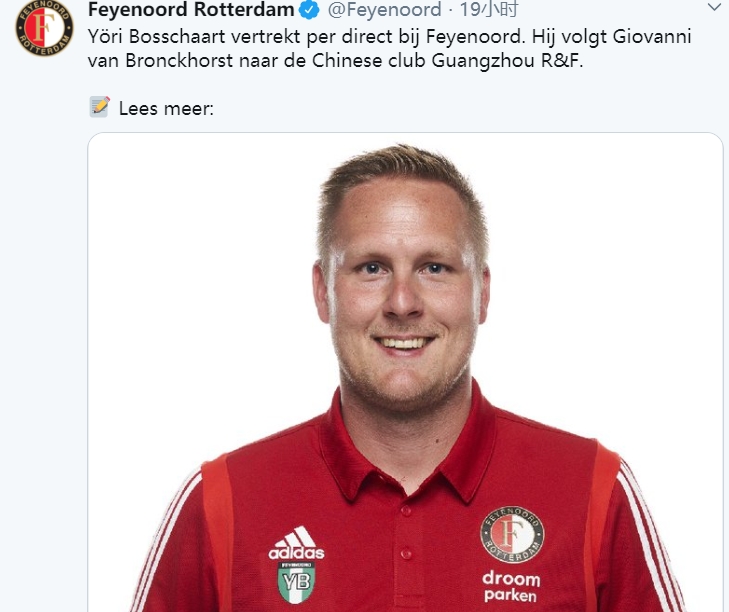Click the "Lees meer:" text
This screenshot has height=612, width=729.
point(166,109)
